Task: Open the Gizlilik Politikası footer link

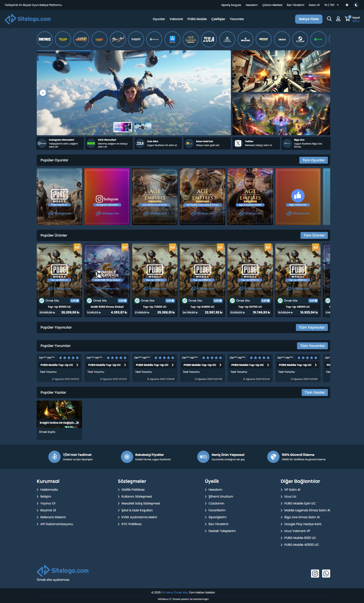Action: (133, 490)
